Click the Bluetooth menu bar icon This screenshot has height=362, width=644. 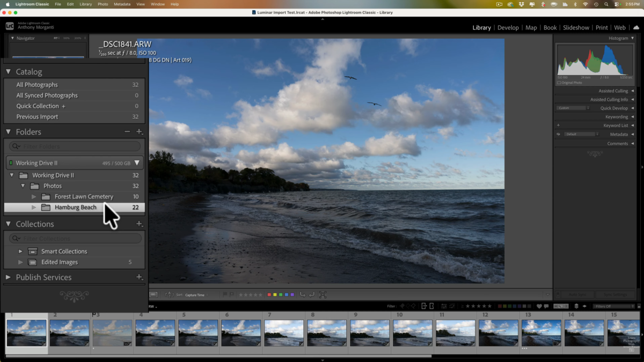click(575, 4)
